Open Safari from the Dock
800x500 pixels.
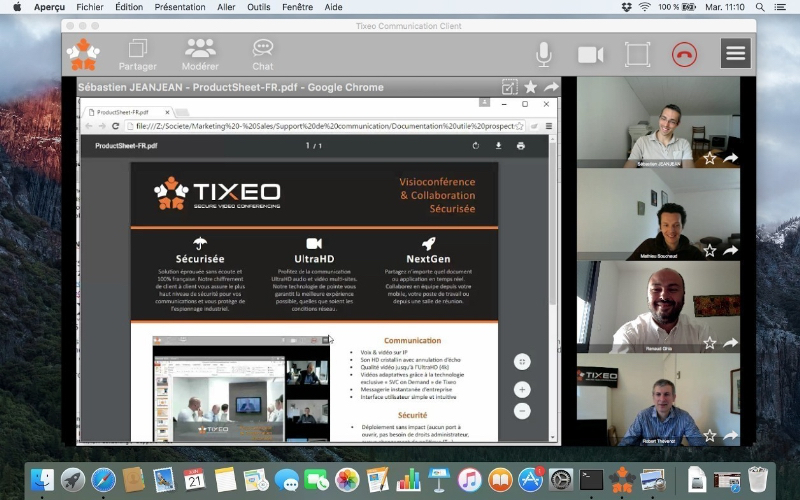(x=103, y=480)
